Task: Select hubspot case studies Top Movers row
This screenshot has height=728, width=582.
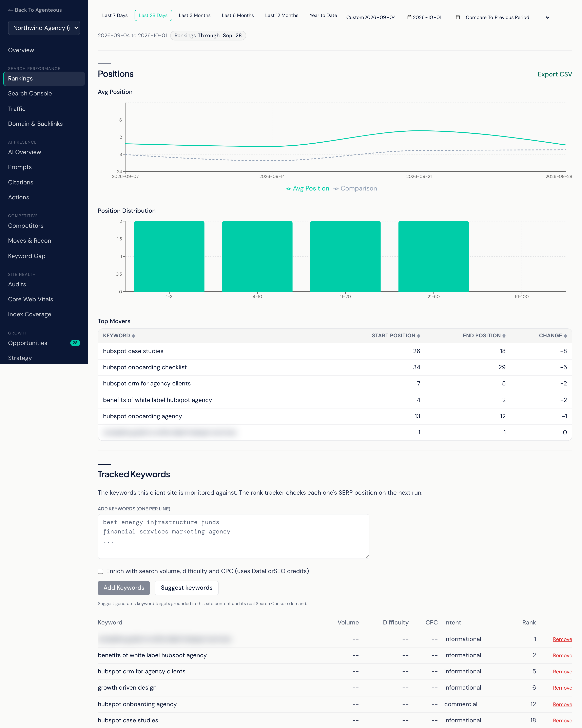Action: click(335, 351)
